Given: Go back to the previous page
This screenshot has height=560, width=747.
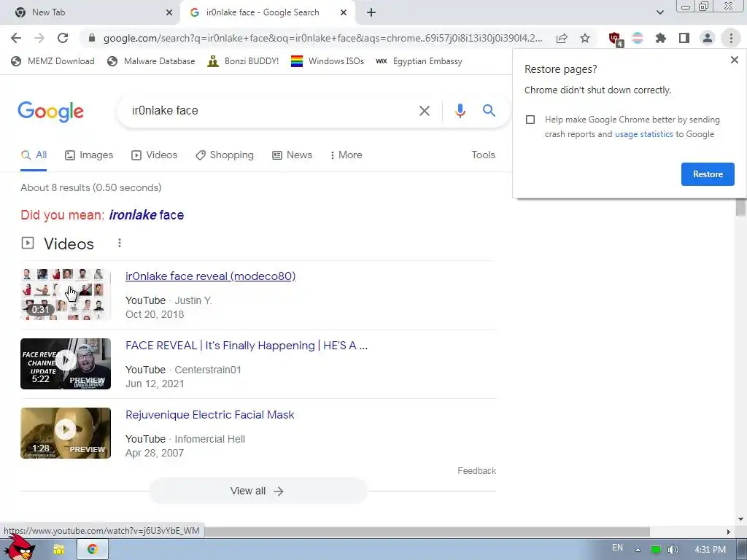Looking at the screenshot, I should tap(16, 38).
